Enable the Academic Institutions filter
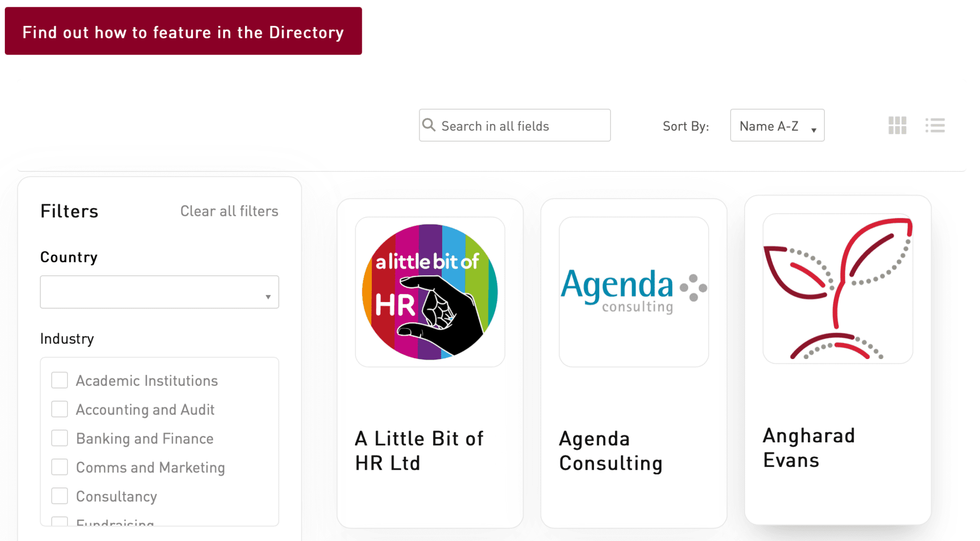Screen dimensions: 980x541 click(59, 380)
